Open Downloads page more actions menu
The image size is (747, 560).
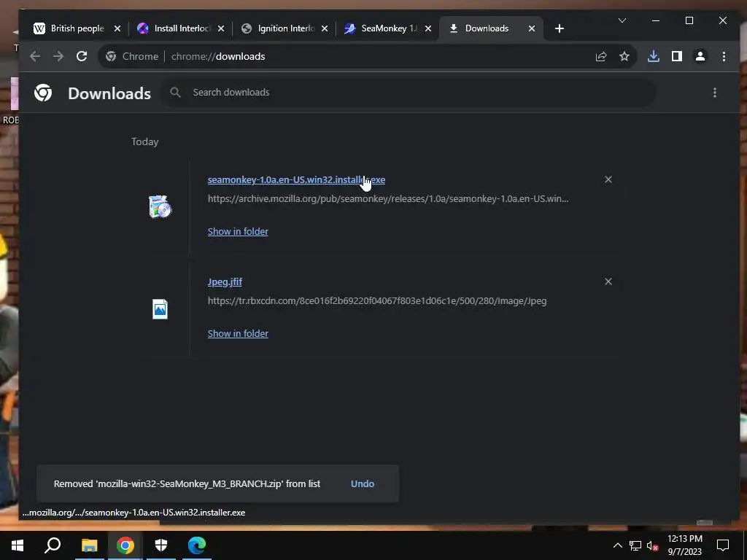pyautogui.click(x=715, y=93)
